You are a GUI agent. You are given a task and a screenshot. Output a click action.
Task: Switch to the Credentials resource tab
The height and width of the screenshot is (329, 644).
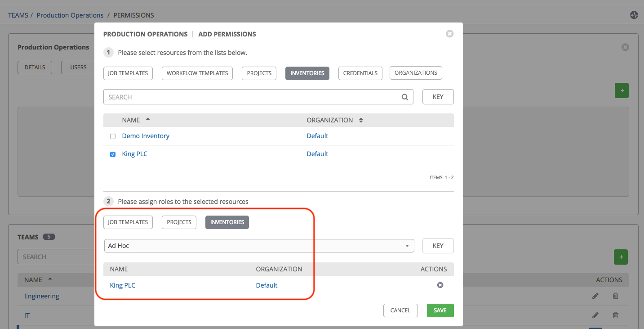[360, 73]
